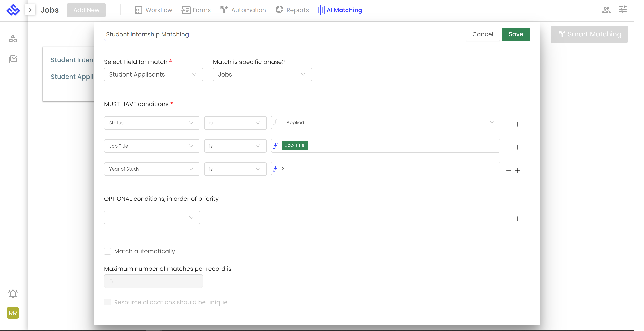The height and width of the screenshot is (331, 644).
Task: Open the Reports tab
Action: click(292, 10)
